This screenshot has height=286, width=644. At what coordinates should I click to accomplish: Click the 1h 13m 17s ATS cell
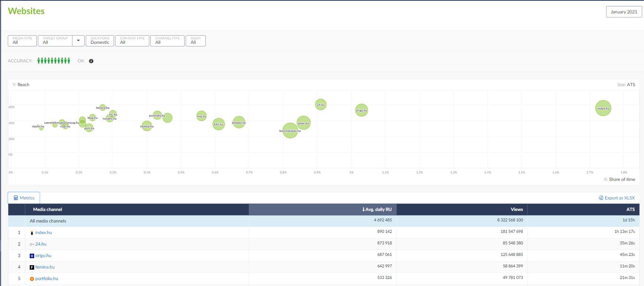(x=624, y=231)
